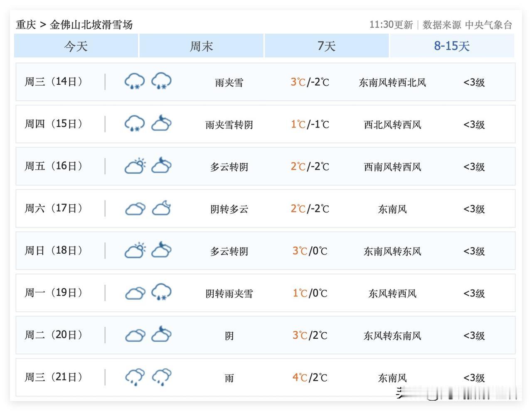
Task: Click the 重庆 breadcrumb link
Action: [26, 25]
